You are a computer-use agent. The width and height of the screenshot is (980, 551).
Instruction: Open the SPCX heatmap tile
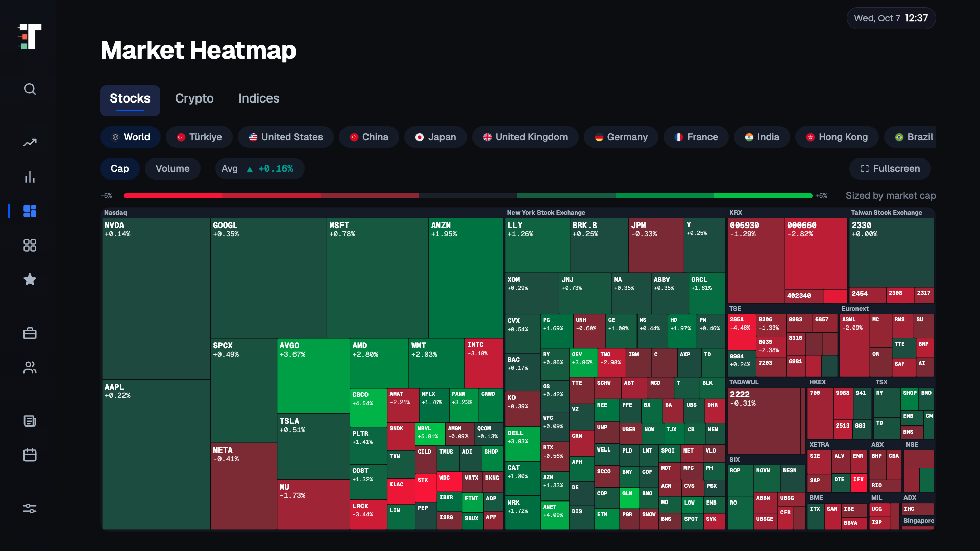[x=243, y=390]
